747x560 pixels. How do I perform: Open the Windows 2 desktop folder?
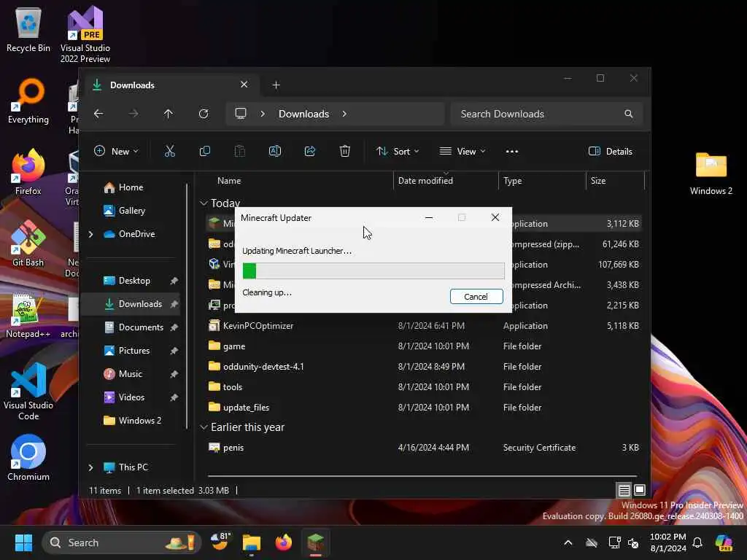click(x=711, y=174)
